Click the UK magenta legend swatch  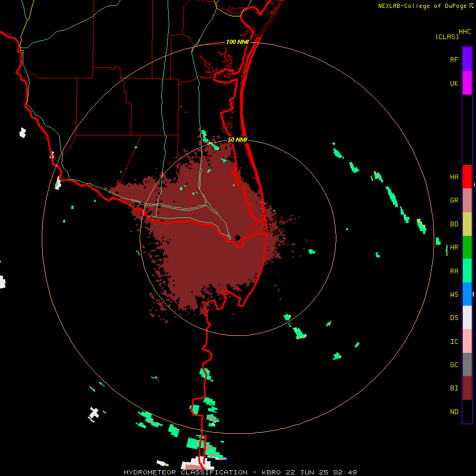pos(467,83)
